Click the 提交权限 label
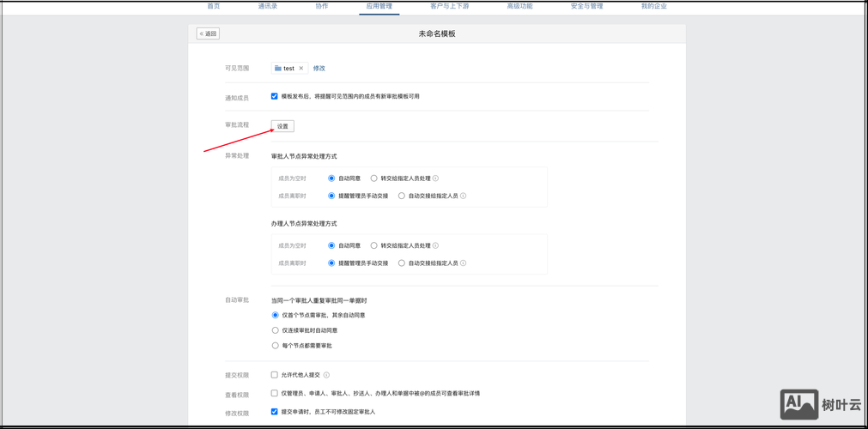868x429 pixels. click(237, 375)
